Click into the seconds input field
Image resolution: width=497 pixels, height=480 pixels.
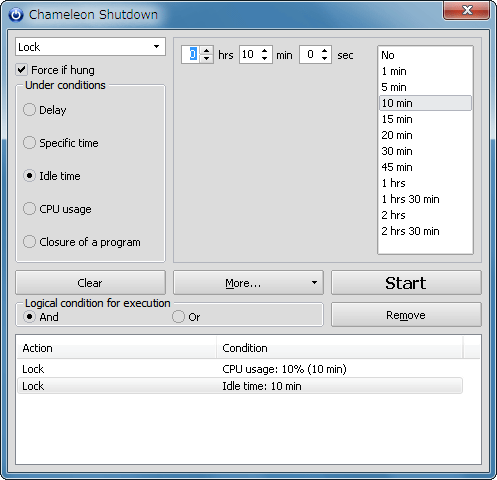309,54
